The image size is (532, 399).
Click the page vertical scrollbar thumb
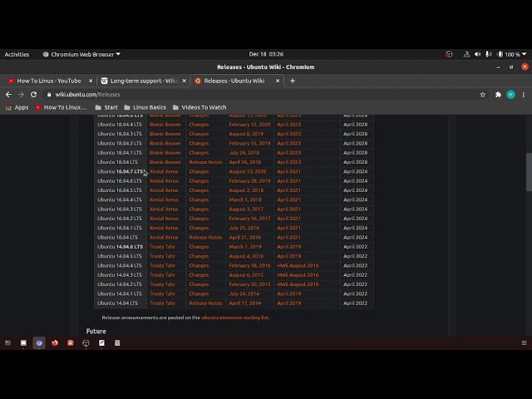tap(529, 172)
